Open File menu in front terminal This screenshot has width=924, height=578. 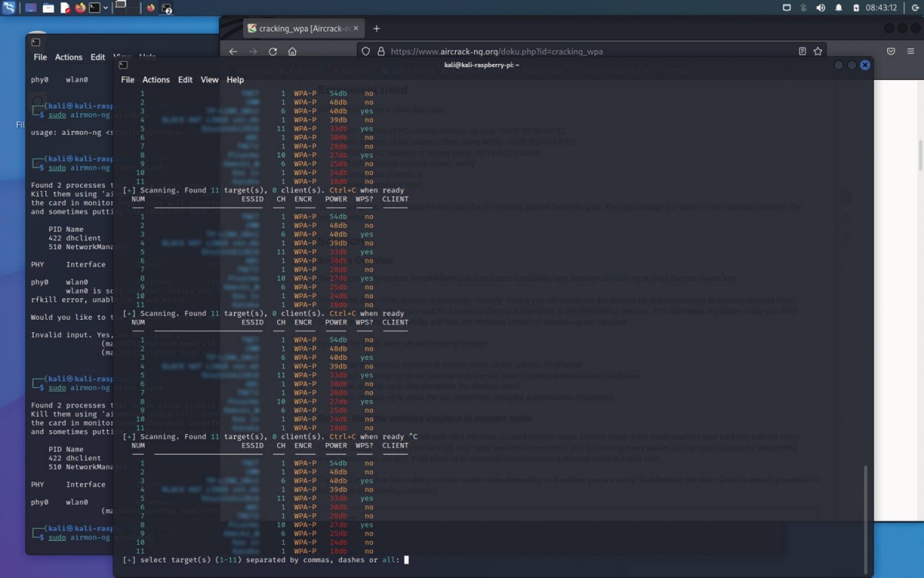click(128, 79)
